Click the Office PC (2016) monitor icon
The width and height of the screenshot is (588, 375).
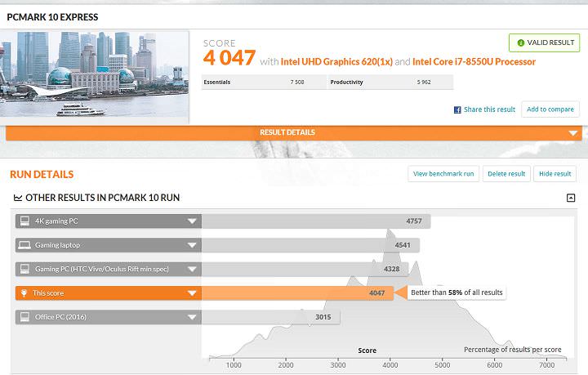coord(24,317)
